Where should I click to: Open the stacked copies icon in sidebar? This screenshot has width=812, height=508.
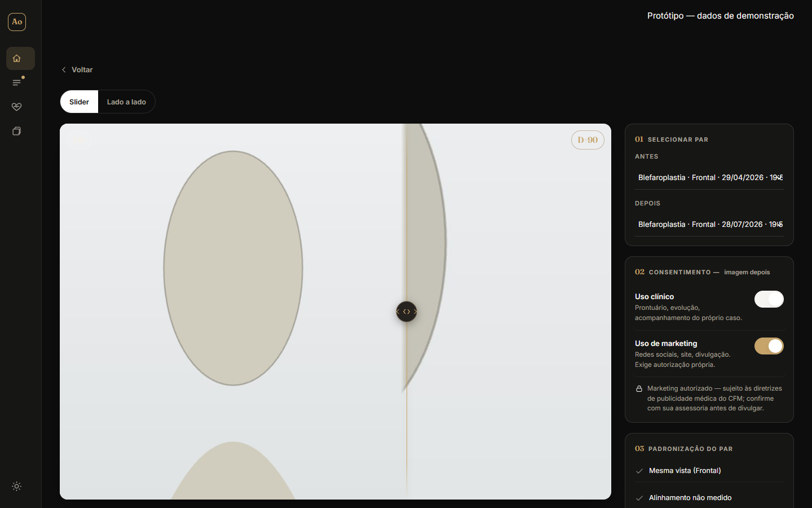[x=17, y=131]
